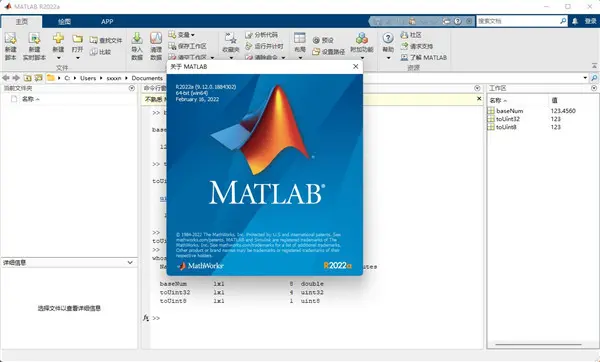Expand the 新建 (New) dropdown arrow
This screenshot has width=600, height=362.
tap(59, 58)
